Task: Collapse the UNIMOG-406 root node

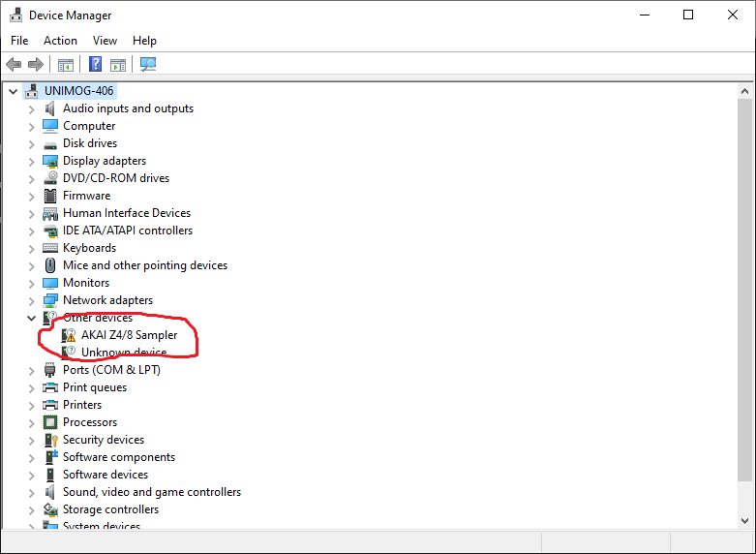Action: (13, 91)
